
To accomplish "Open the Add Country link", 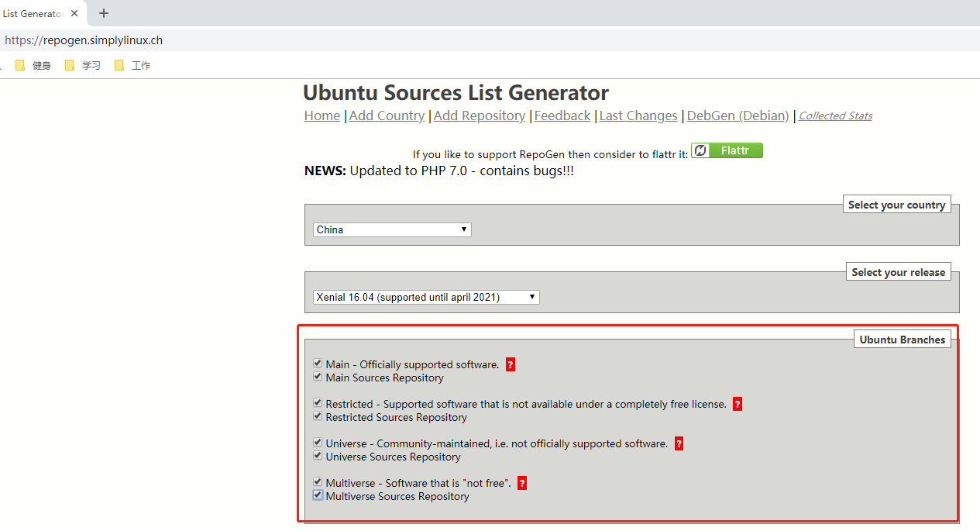I will click(x=387, y=116).
